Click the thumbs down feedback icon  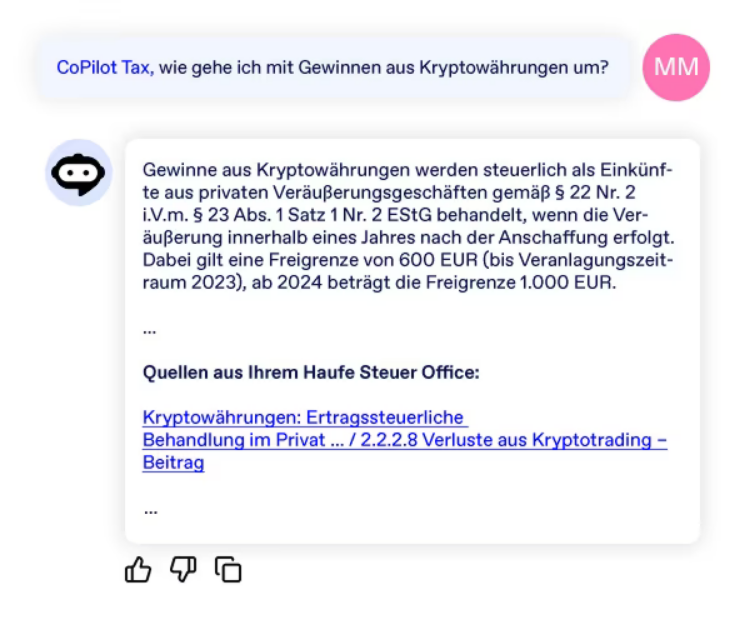(183, 570)
